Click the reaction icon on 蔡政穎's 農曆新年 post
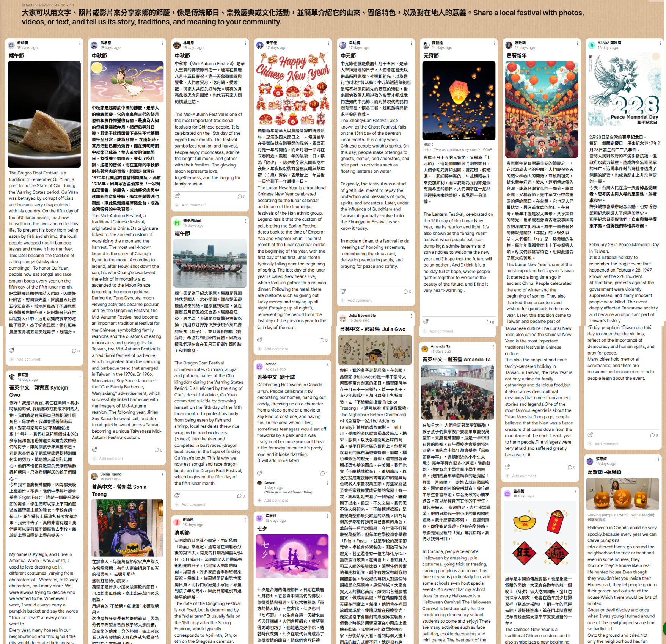 (507, 467)
